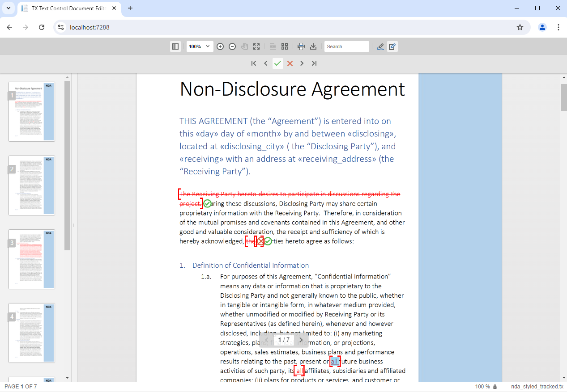Select the TX Text Control Document Editor tab
Viewport: 567px width, 392px height.
tap(69, 8)
